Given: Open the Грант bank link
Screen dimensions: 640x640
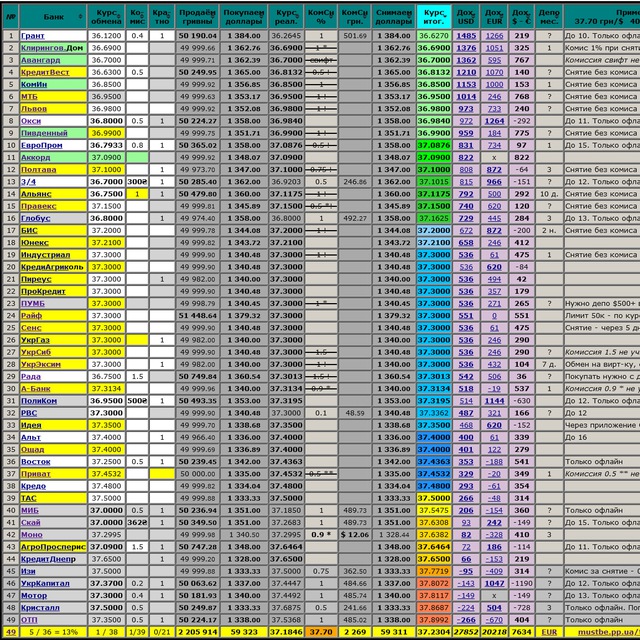Looking at the screenshot, I should tap(33, 36).
